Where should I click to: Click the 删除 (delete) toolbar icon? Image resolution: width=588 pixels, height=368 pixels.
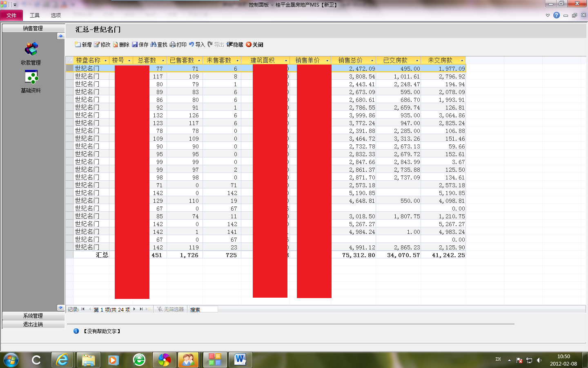click(116, 45)
